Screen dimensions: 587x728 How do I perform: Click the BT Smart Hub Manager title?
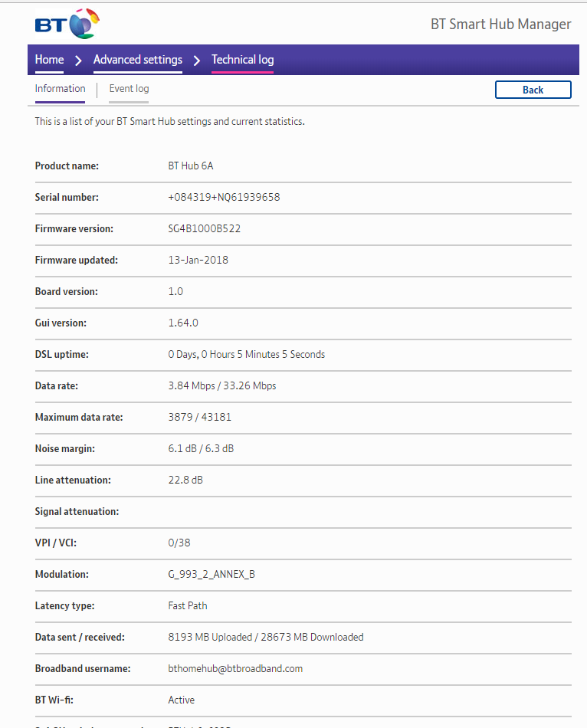click(x=500, y=24)
